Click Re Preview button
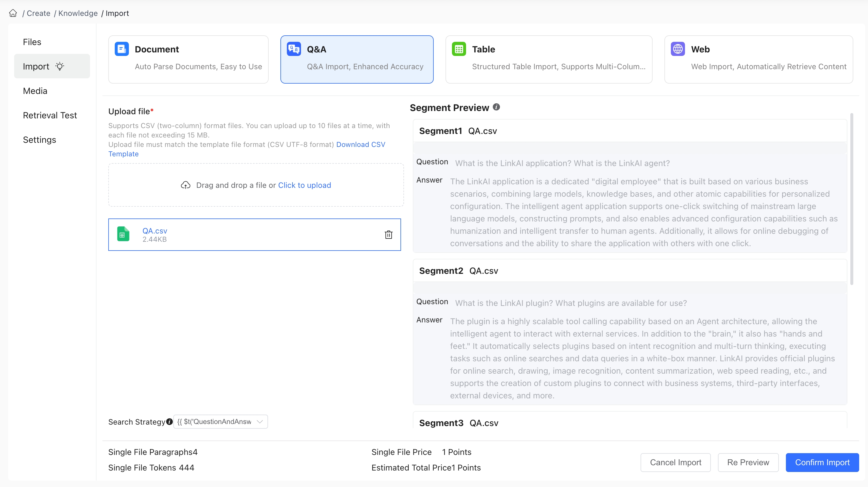This screenshot has width=868, height=487. [748, 462]
